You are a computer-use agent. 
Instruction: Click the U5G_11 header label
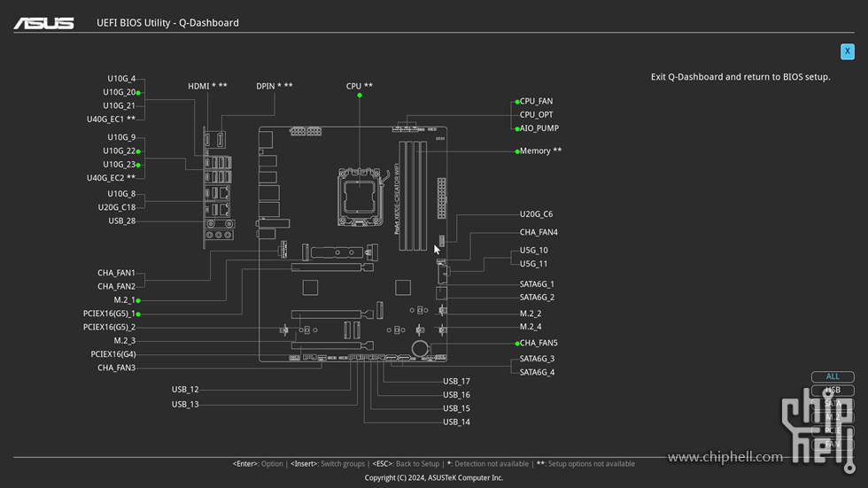click(533, 264)
